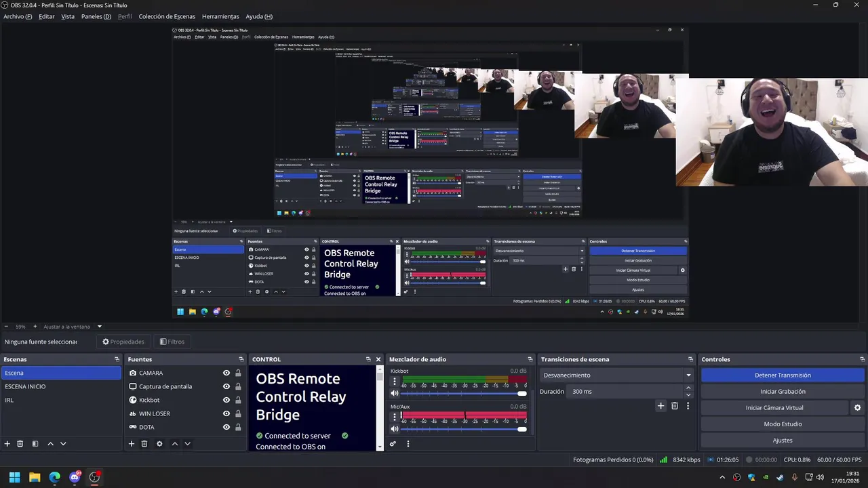Open source properties gear in Fuentes toolbar
868x488 pixels.
tap(159, 444)
